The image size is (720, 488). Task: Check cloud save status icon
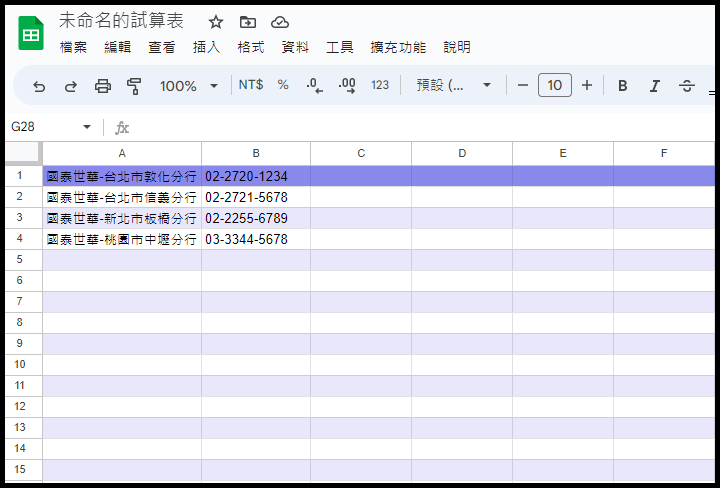pos(280,22)
